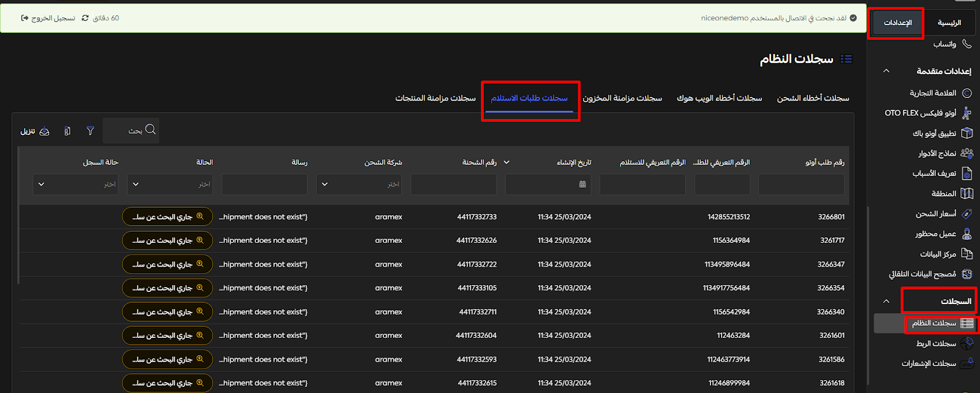This screenshot has height=393, width=980.
Task: Click message text in row 3261601
Action: click(263, 335)
